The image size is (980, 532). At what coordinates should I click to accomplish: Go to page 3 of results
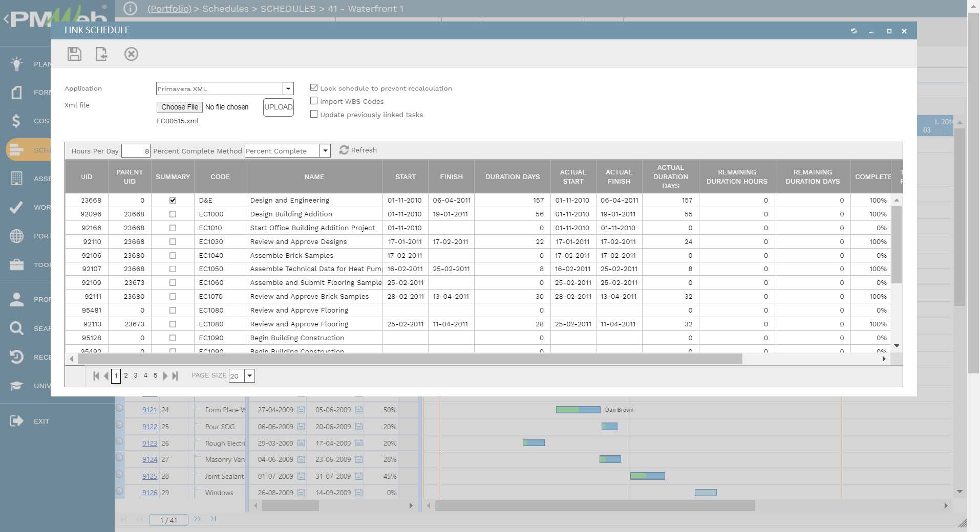(x=136, y=375)
